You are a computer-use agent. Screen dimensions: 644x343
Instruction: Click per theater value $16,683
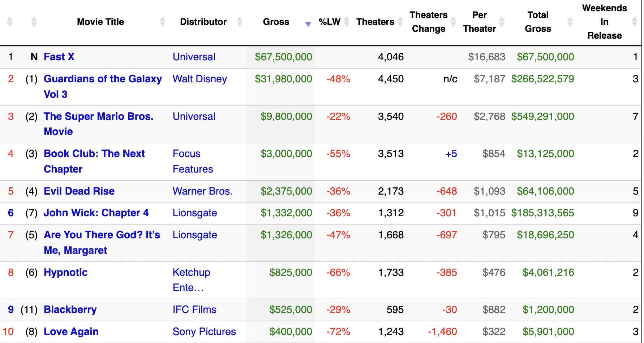[x=486, y=57]
